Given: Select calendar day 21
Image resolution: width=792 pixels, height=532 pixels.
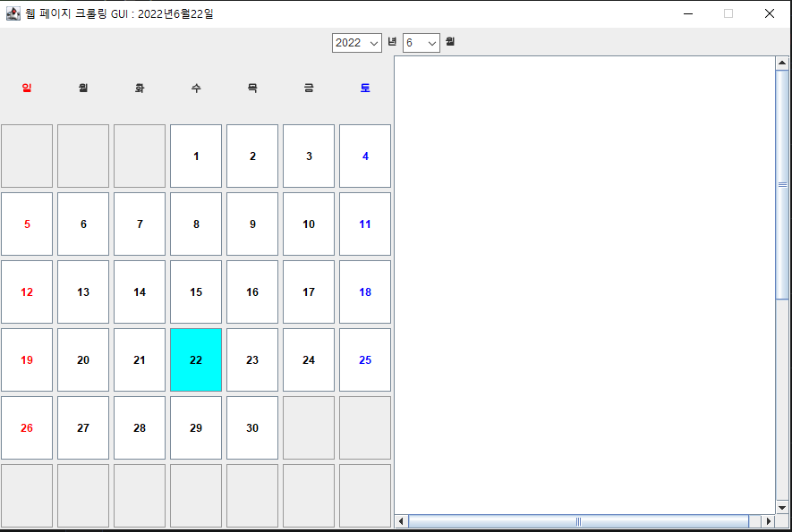Looking at the screenshot, I should tap(140, 359).
